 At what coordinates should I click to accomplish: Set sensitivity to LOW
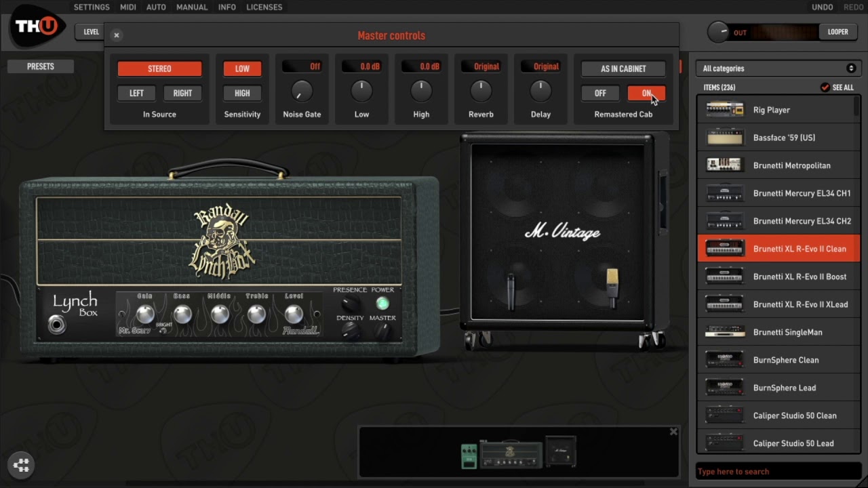click(x=242, y=68)
